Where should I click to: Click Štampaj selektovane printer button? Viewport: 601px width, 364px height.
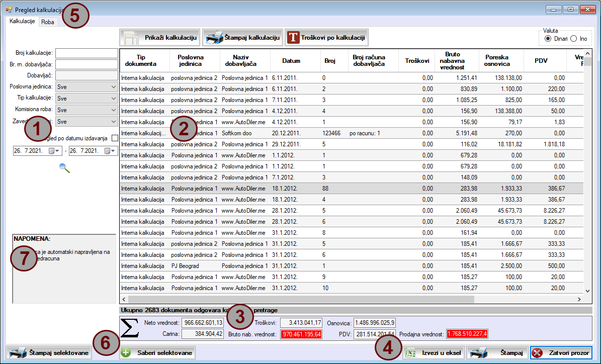[49, 352]
